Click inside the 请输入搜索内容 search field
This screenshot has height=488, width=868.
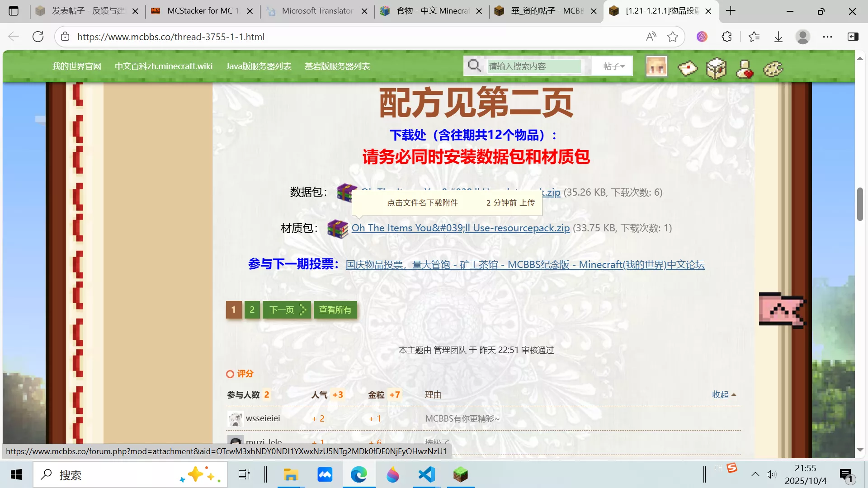(x=533, y=66)
